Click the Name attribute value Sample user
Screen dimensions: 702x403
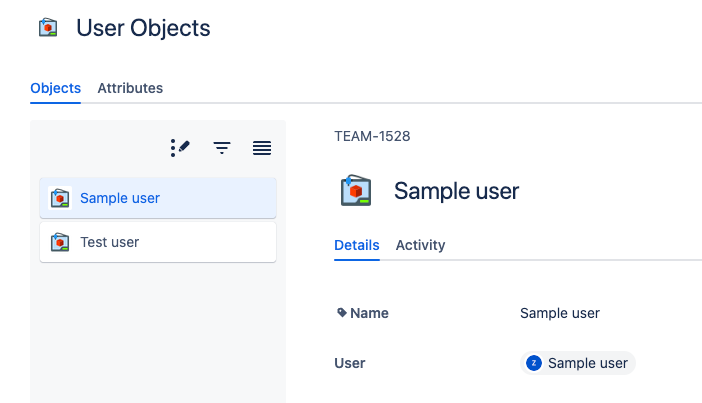[560, 313]
